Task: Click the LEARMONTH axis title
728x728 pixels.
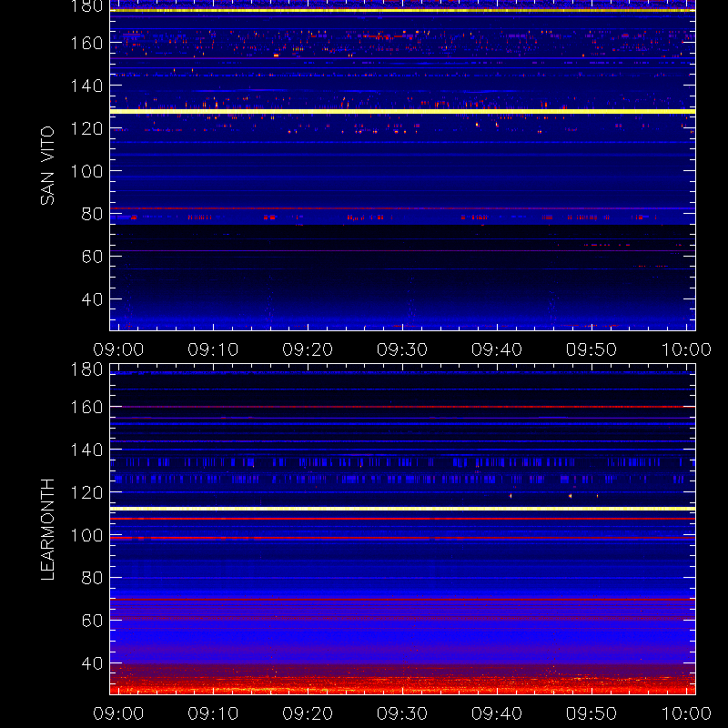Action: pos(47,530)
